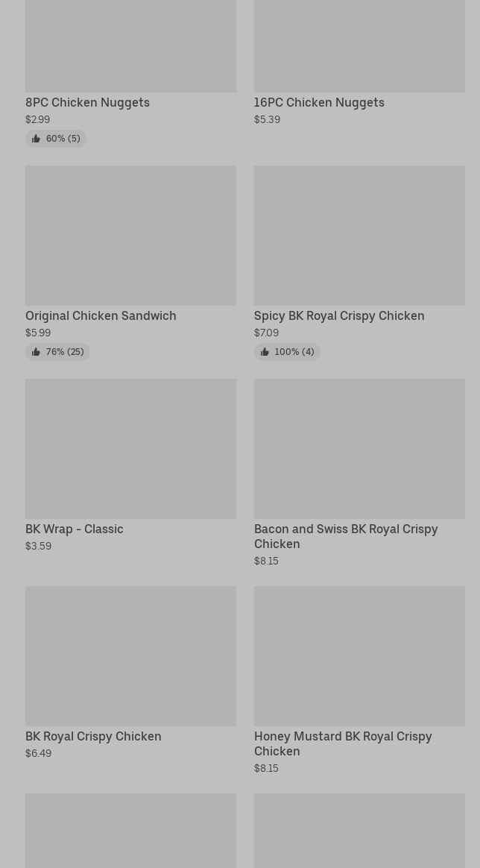Open Honey Mustard BK Royal Crispy Chicken
This screenshot has height=868, width=480.
coord(343,743)
